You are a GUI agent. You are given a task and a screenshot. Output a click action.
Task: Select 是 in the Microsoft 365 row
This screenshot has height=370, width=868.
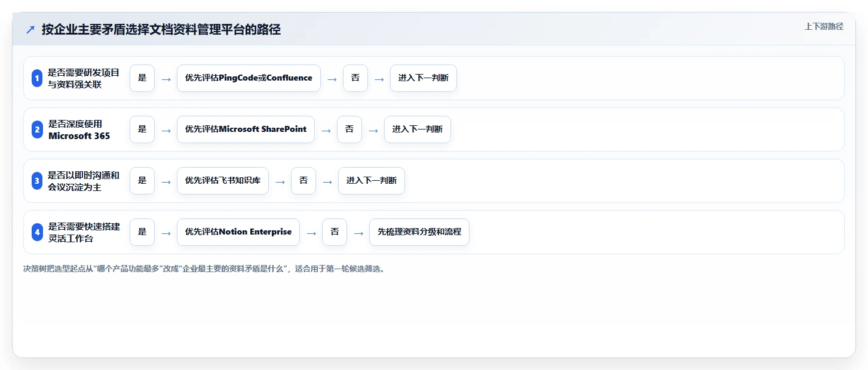point(142,129)
